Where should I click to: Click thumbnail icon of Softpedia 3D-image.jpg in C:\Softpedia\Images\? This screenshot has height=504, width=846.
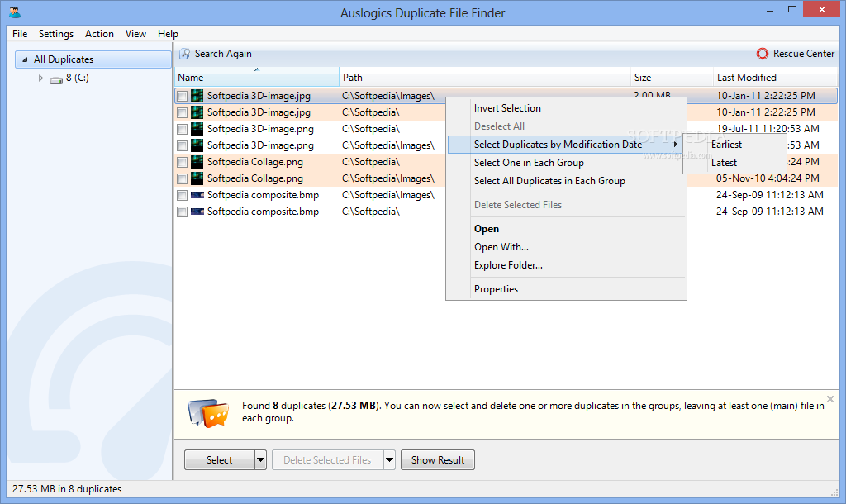(197, 96)
